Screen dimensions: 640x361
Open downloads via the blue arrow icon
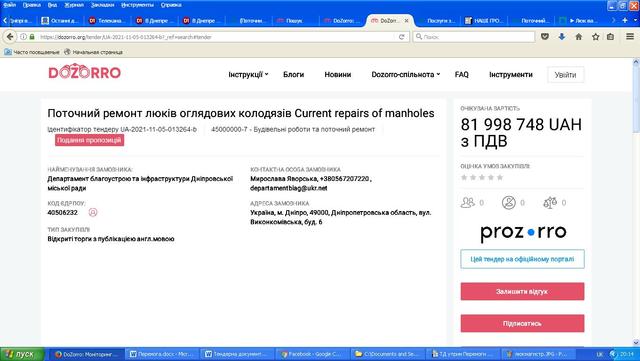click(562, 37)
